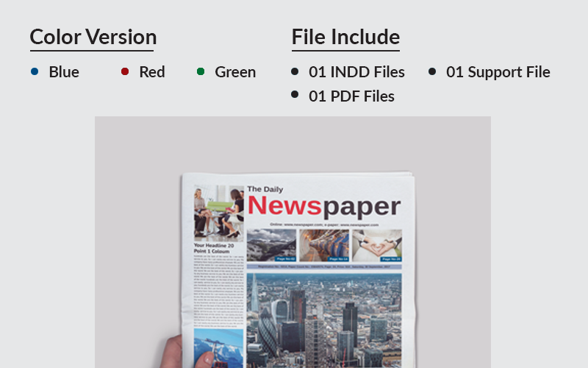Click the cable car mountain photo

tap(218, 348)
